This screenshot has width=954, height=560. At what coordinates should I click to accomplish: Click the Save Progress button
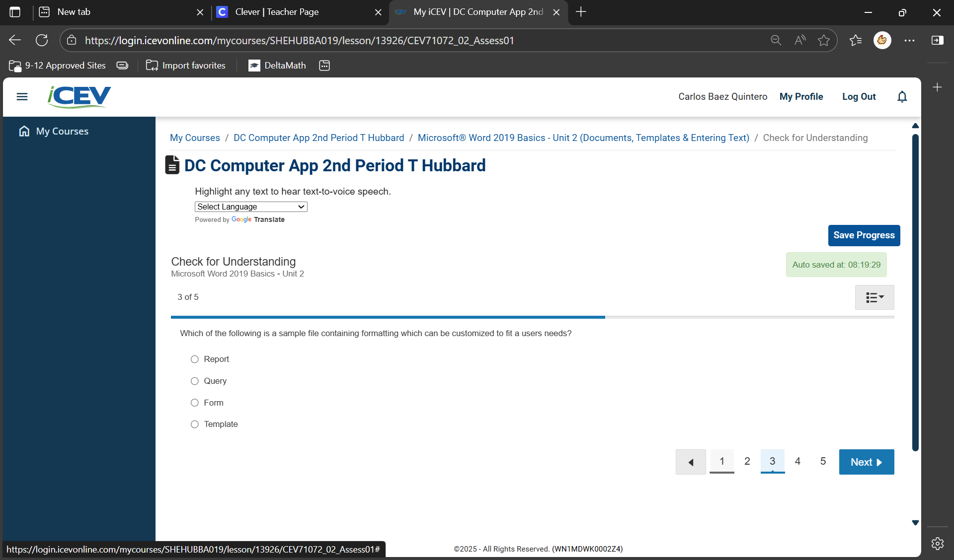864,235
